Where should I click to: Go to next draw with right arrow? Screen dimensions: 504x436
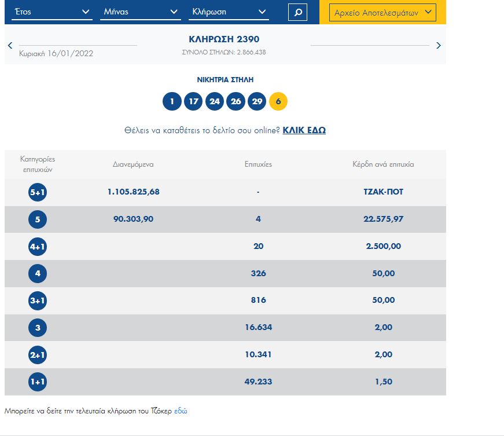click(438, 46)
